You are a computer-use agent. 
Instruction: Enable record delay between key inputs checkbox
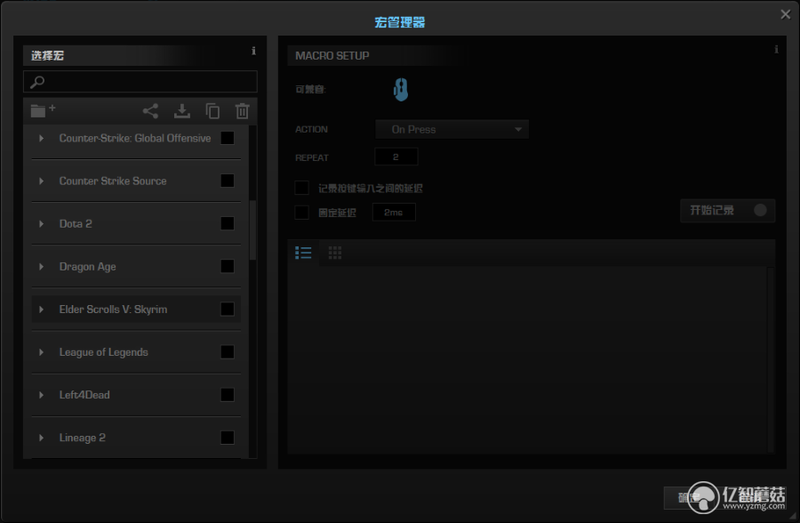click(x=302, y=188)
